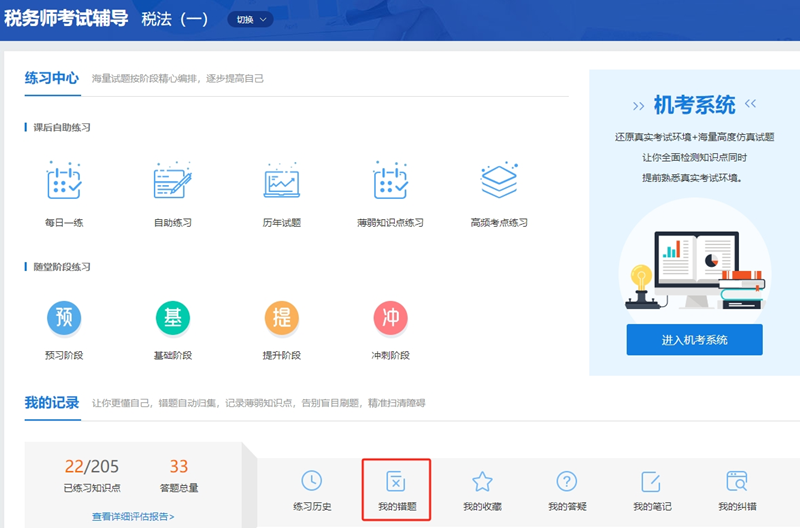Expand the 切换 subject dropdown
This screenshot has height=528, width=800.
(251, 19)
